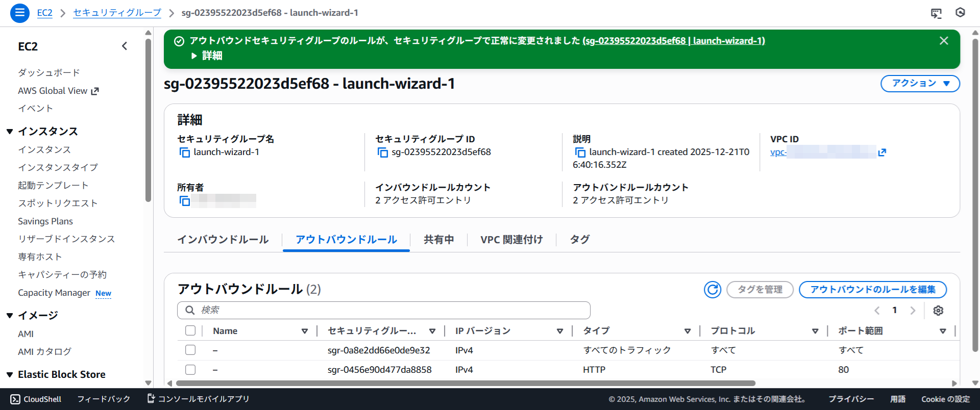Switch to the VPC 関連付け tab

click(511, 240)
